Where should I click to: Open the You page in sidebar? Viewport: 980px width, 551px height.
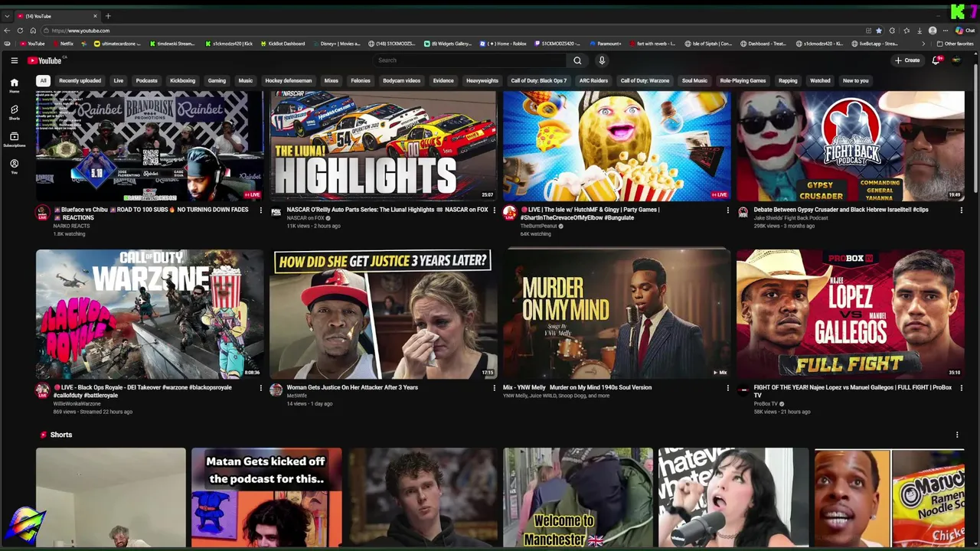tap(14, 166)
